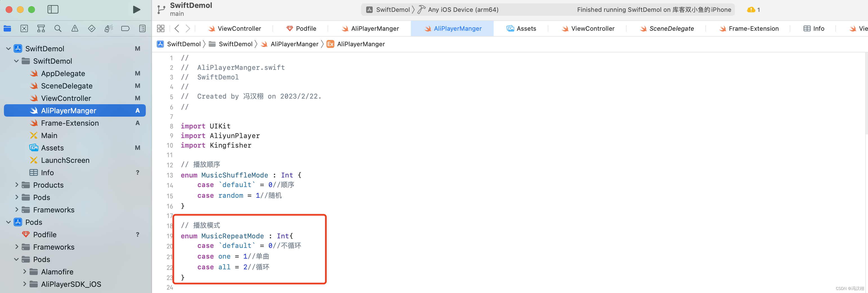
Task: Click line number 8 in the gutter
Action: [171, 126]
